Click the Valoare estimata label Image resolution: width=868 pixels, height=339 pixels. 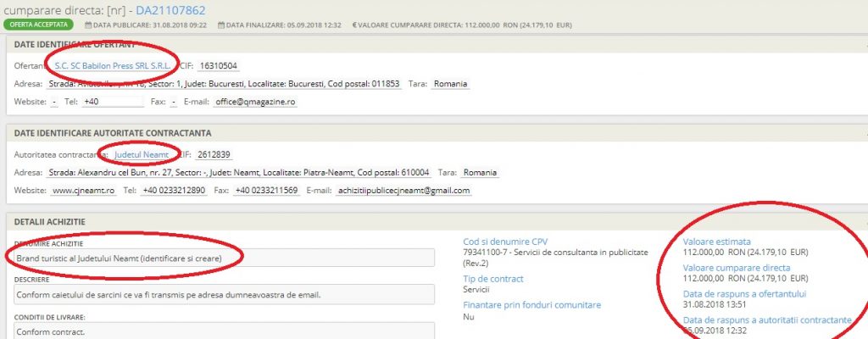click(x=716, y=241)
